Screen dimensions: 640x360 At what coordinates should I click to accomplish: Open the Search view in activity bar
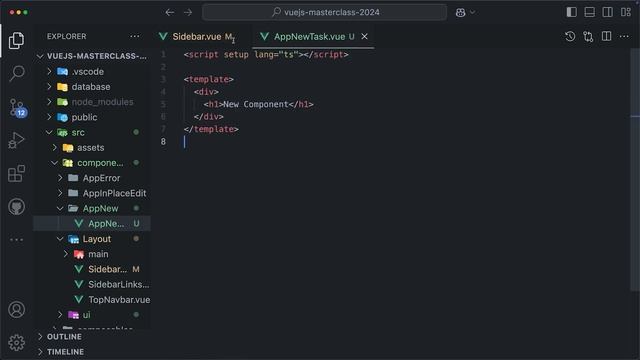click(17, 73)
